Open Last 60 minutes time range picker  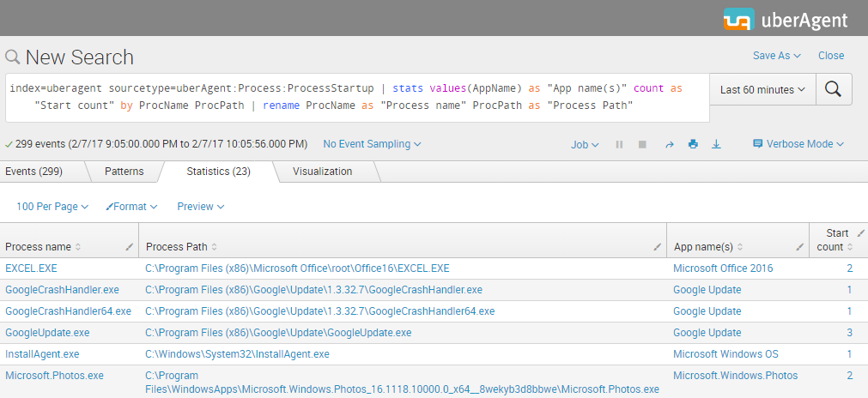(x=762, y=89)
